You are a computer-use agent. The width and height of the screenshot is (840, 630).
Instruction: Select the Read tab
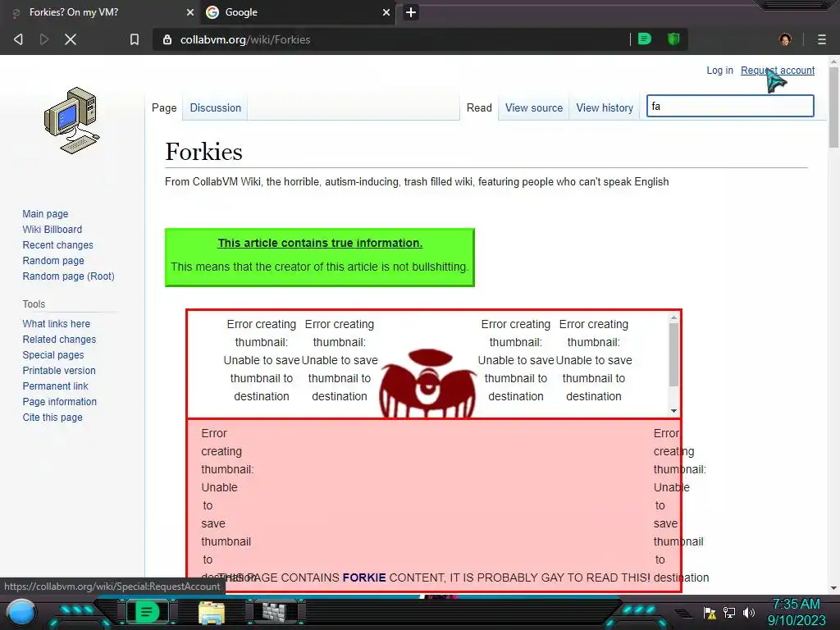[479, 107]
